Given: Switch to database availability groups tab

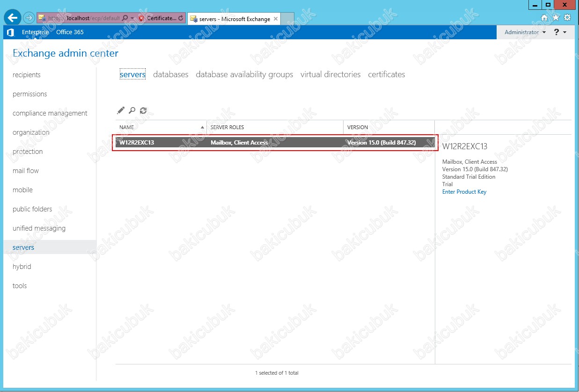Looking at the screenshot, I should pyautogui.click(x=244, y=74).
